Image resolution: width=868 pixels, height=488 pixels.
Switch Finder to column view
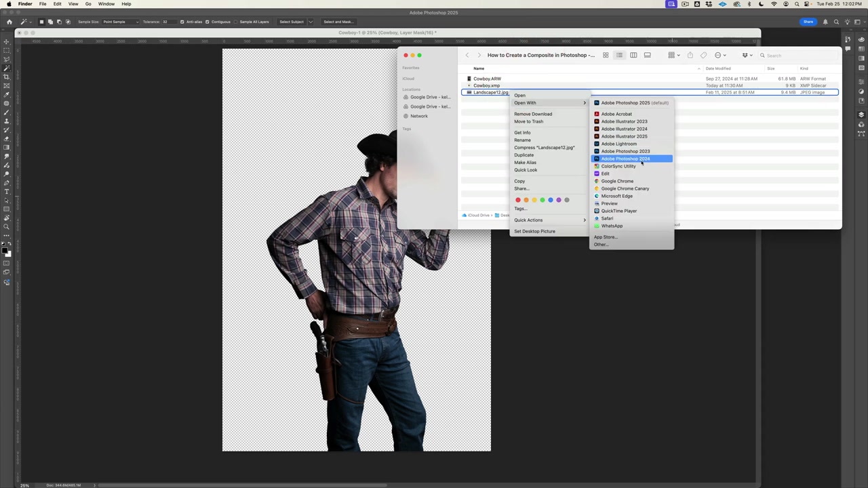point(633,56)
